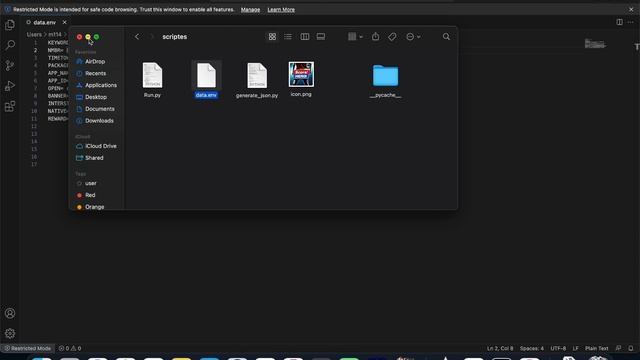Click the Manage link in the banner
This screenshot has width=640, height=360.
coord(250,10)
